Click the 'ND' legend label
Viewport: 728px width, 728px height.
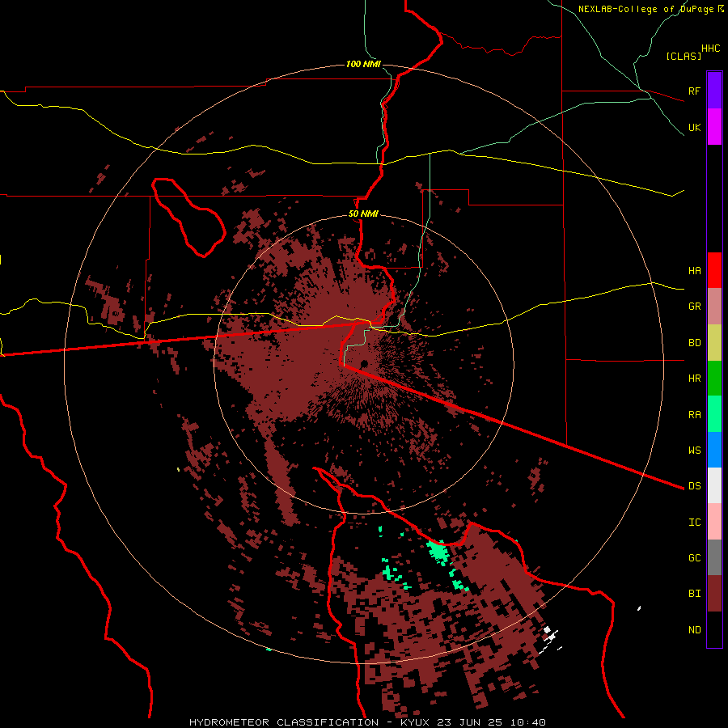click(x=694, y=630)
